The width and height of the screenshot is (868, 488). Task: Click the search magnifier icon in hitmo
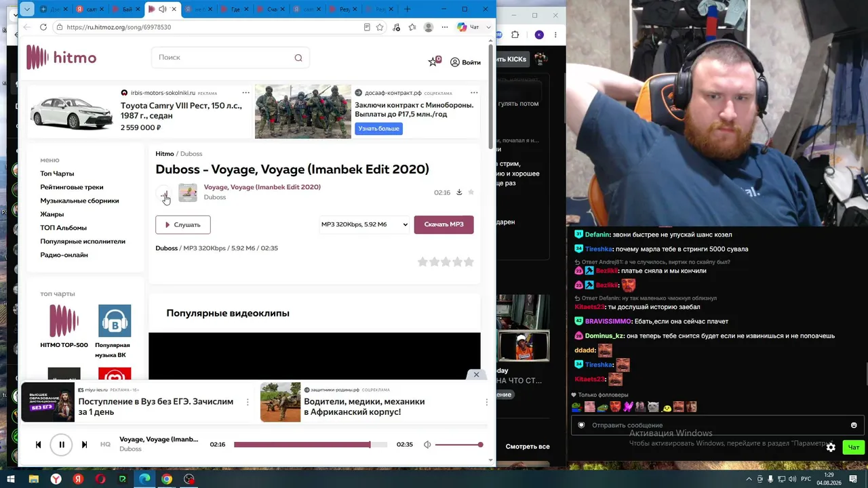pyautogui.click(x=298, y=58)
